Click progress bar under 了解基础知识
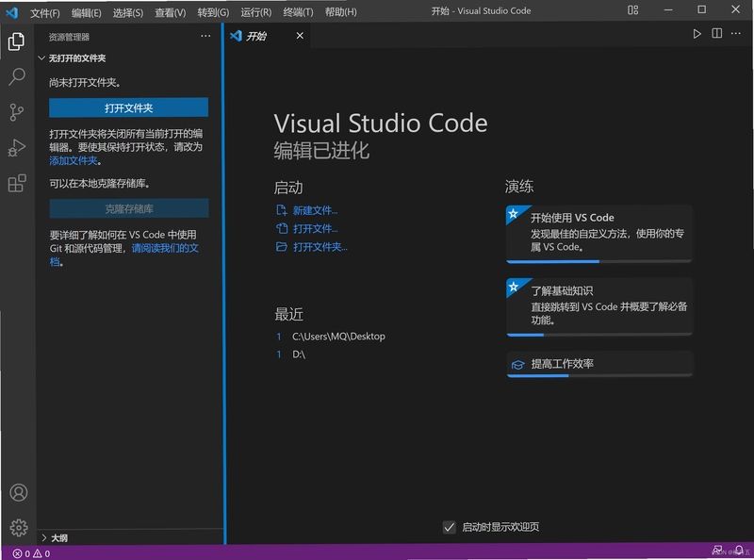 click(x=599, y=335)
